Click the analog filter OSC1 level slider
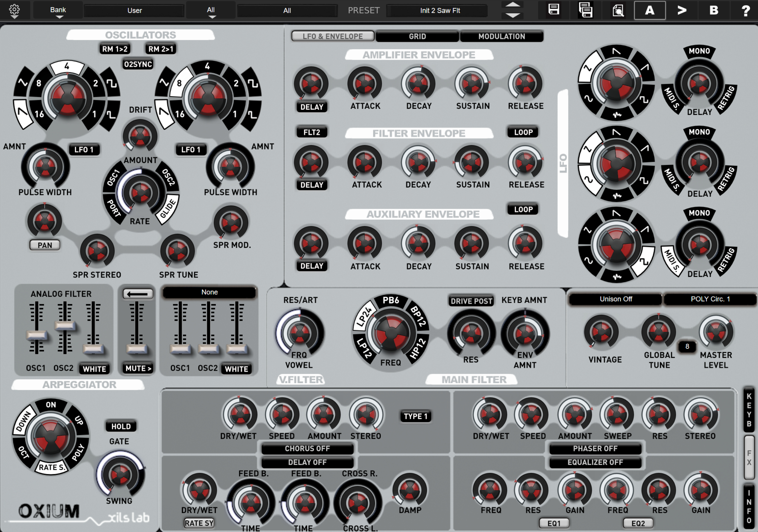The width and height of the screenshot is (758, 532). point(36,336)
